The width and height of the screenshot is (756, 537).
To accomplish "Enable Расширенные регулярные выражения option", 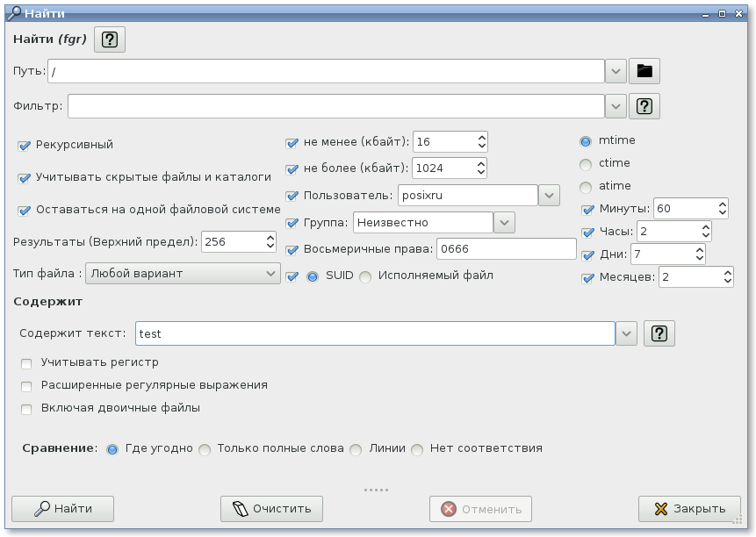I will tap(26, 386).
